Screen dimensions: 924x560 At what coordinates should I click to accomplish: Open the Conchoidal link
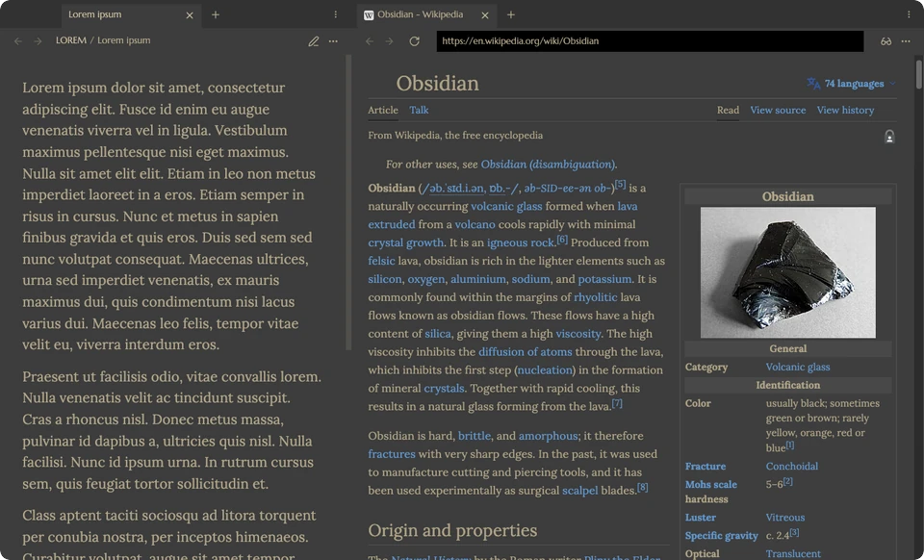[x=792, y=467]
